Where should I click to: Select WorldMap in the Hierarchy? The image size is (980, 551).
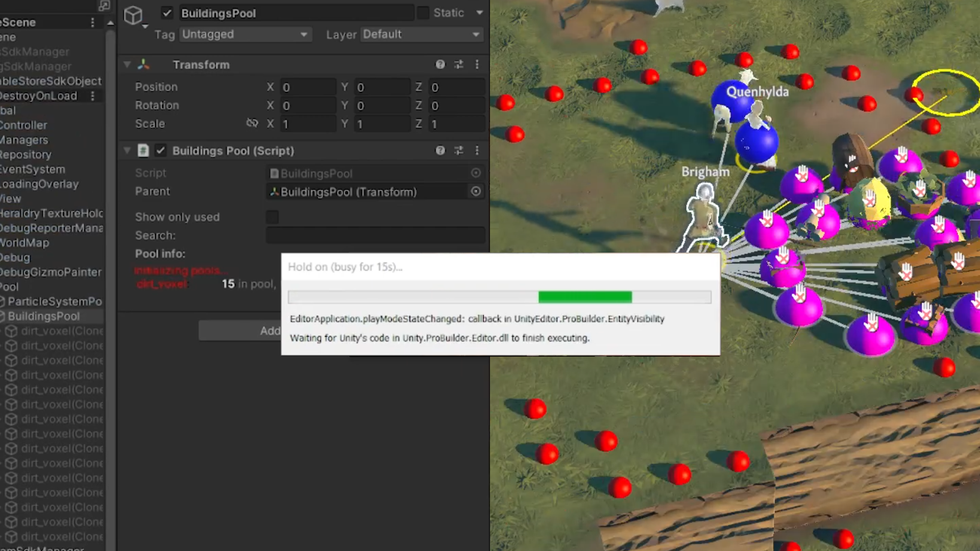(x=24, y=243)
